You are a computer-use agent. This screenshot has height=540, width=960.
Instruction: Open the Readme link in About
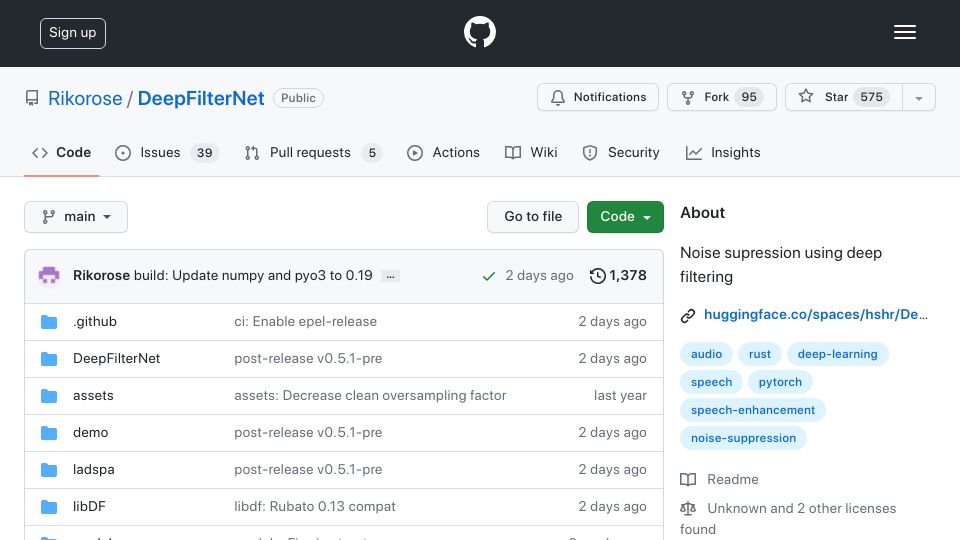[732, 479]
